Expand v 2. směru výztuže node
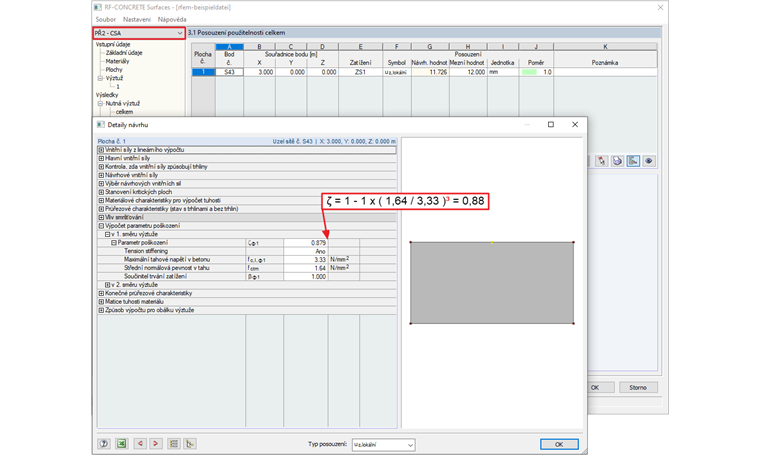Image resolution: width=760 pixels, height=455 pixels. pos(108,285)
